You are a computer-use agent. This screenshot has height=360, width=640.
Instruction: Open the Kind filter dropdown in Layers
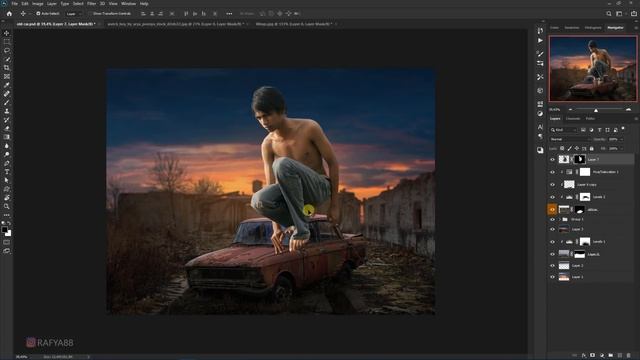point(563,130)
